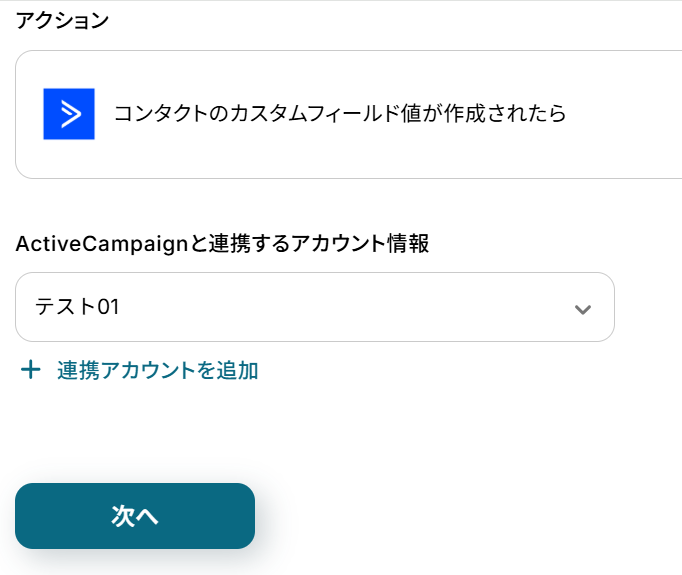Click the コンタクトのカスタムフィールド値が作成されたら action text

click(x=340, y=114)
